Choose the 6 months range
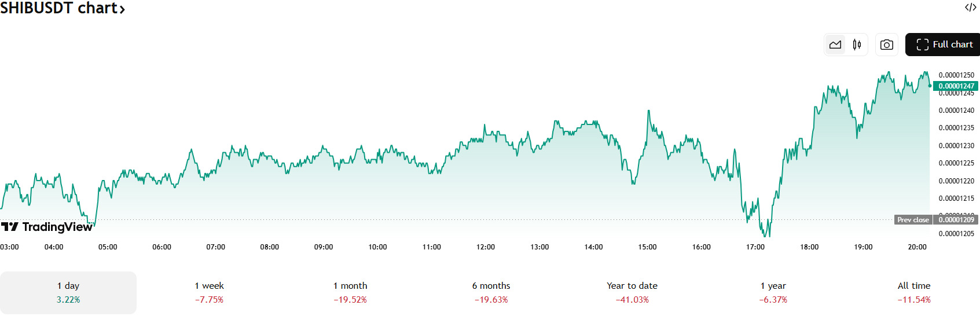 pos(491,293)
